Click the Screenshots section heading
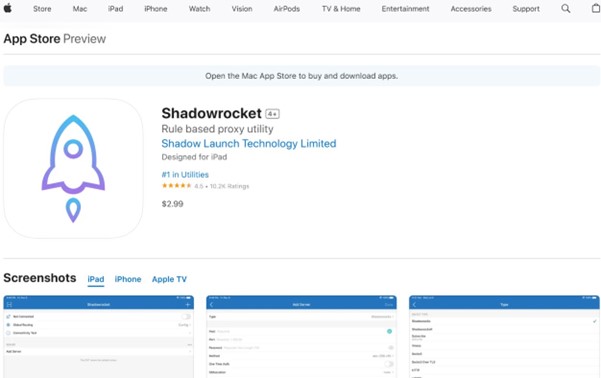 point(40,278)
